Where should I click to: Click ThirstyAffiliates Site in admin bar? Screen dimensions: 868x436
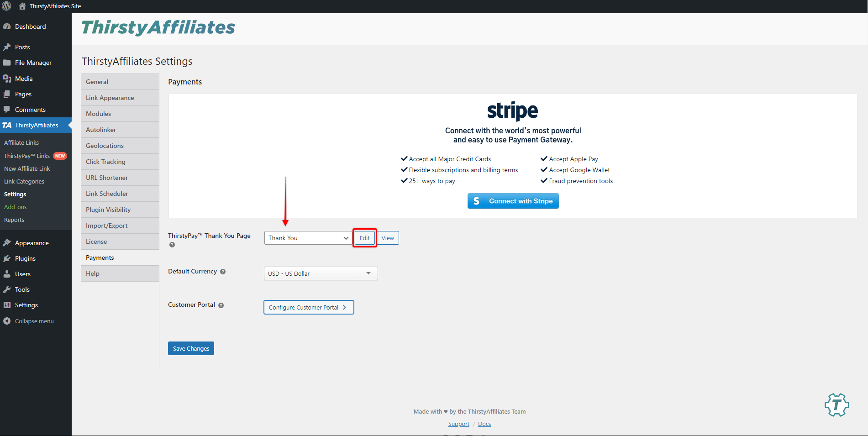[x=55, y=6]
